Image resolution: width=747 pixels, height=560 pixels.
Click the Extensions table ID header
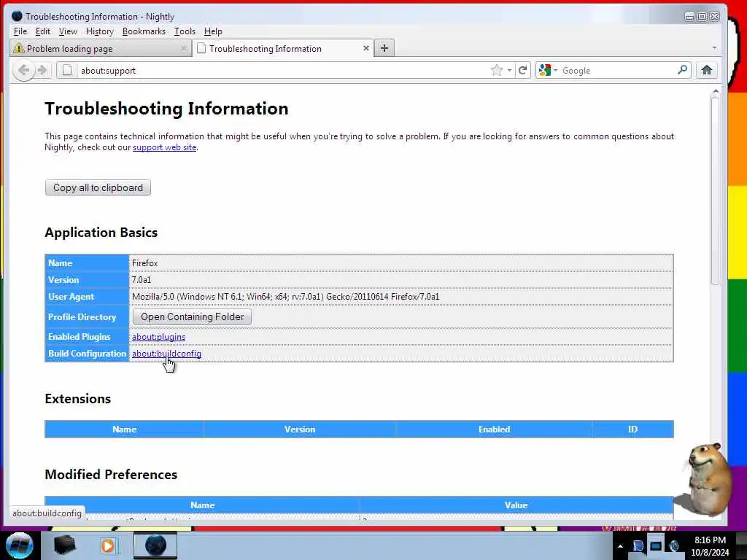coord(632,429)
